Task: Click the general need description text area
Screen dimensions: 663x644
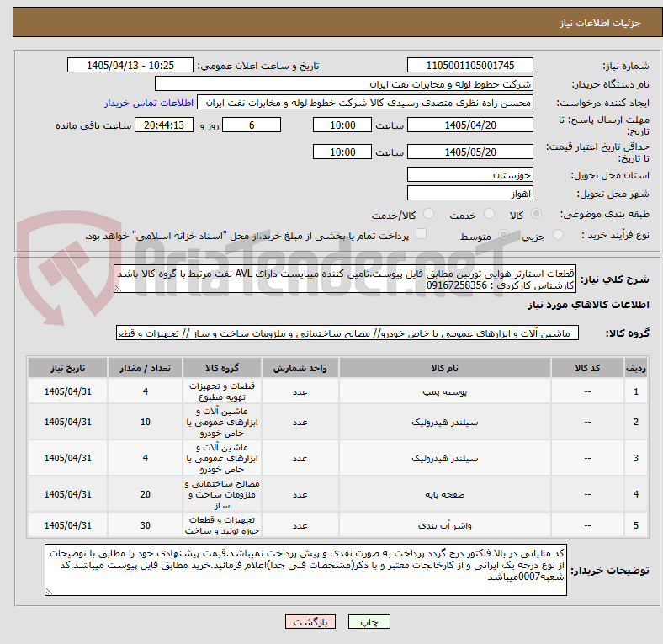Action: 345,279
